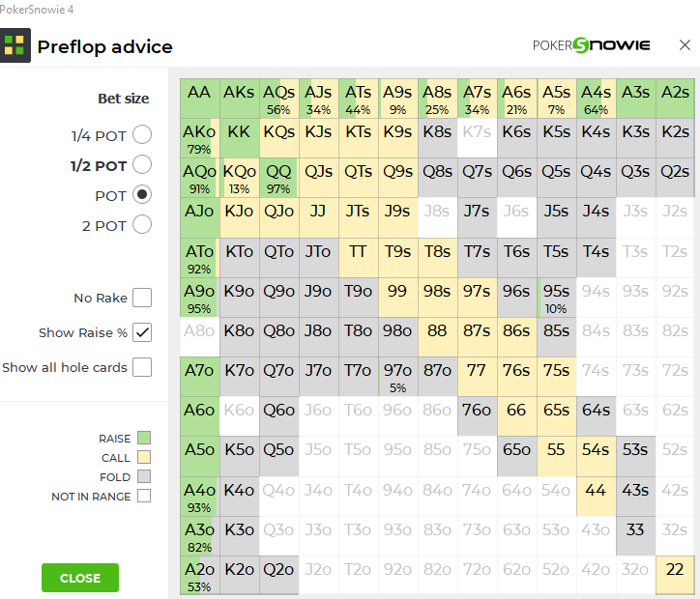Click the CALL yellow legend swatch

click(x=144, y=457)
